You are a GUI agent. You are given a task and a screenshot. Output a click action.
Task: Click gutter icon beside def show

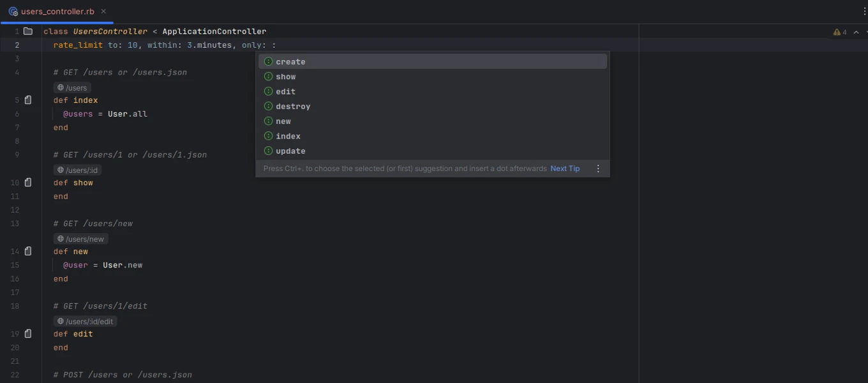coord(28,183)
